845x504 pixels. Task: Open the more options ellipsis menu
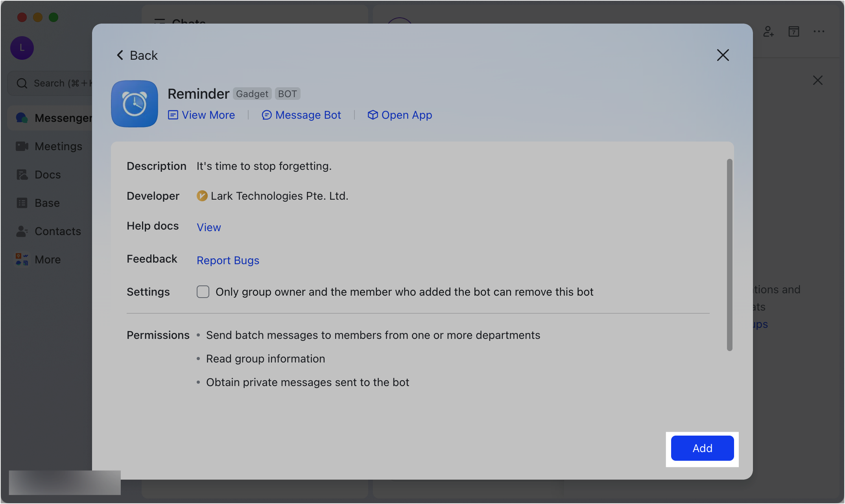819,31
